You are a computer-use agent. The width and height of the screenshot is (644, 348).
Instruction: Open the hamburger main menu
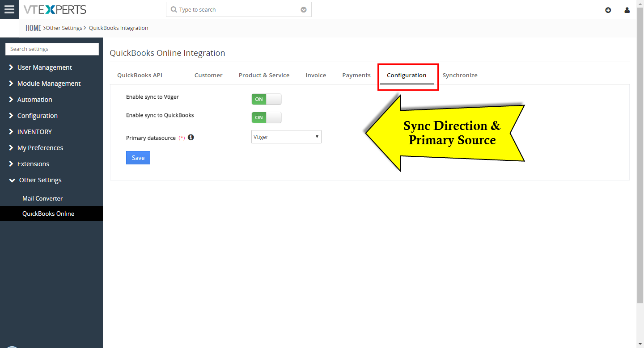[9, 9]
